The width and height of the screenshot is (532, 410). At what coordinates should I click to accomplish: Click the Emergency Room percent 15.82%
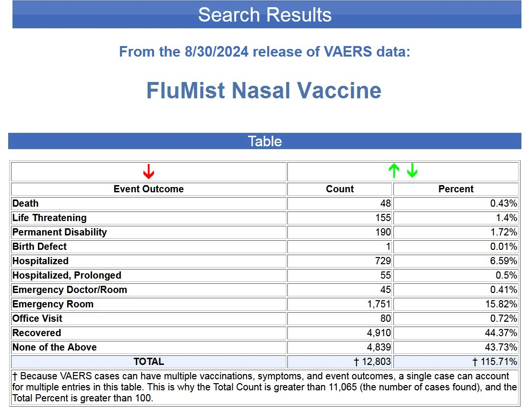(x=501, y=304)
